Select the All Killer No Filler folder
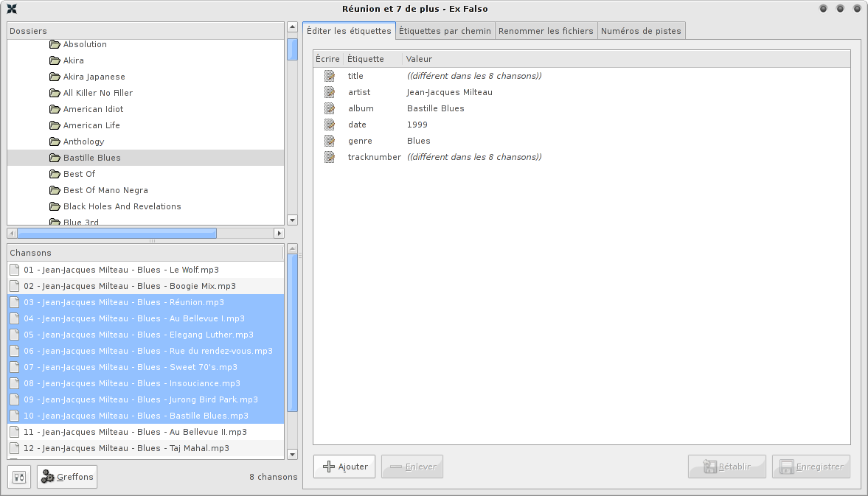This screenshot has width=868, height=496. point(98,93)
